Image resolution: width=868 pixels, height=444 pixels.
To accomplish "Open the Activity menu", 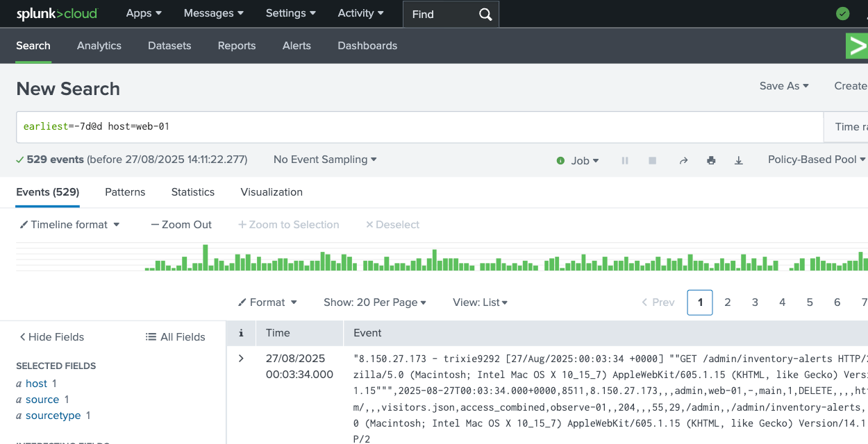I will pos(361,13).
